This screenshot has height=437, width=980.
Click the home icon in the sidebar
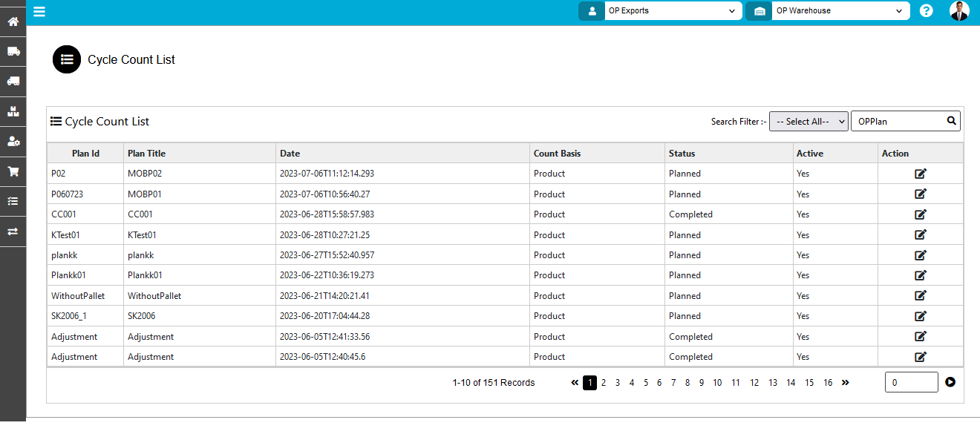(13, 22)
